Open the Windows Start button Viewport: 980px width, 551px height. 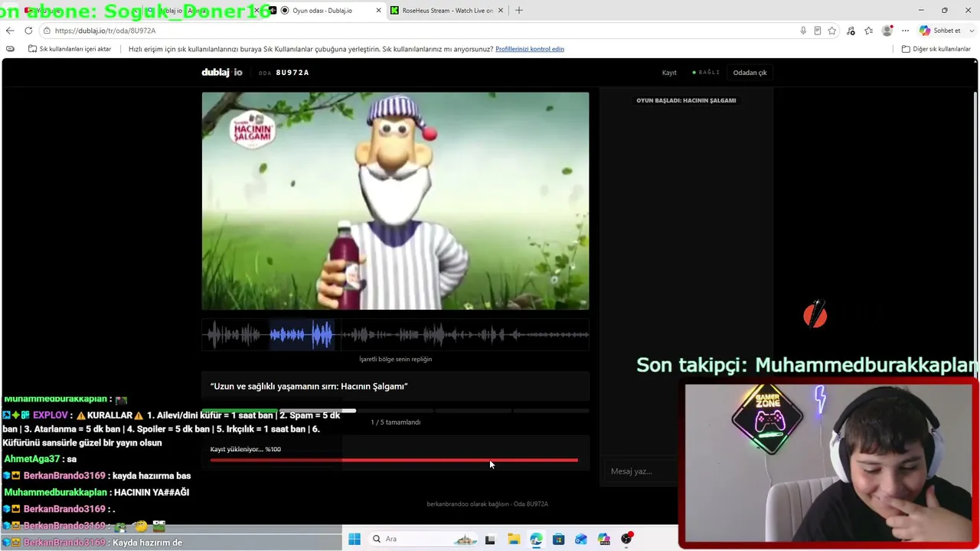point(354,539)
